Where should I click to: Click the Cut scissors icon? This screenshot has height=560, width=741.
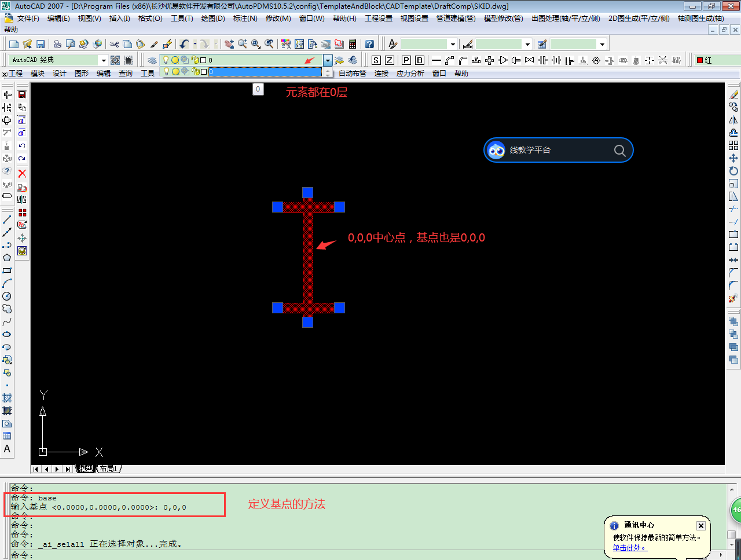point(114,44)
